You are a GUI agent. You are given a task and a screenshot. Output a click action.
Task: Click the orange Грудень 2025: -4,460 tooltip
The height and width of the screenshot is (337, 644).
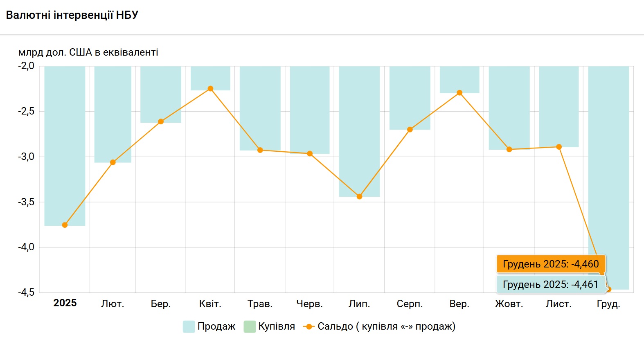[x=551, y=264]
